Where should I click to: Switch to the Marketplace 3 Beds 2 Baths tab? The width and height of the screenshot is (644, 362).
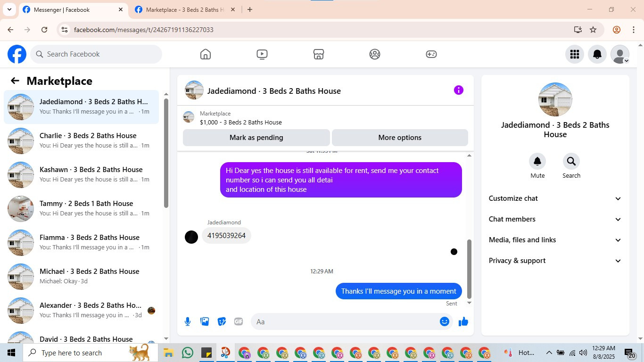click(185, 10)
